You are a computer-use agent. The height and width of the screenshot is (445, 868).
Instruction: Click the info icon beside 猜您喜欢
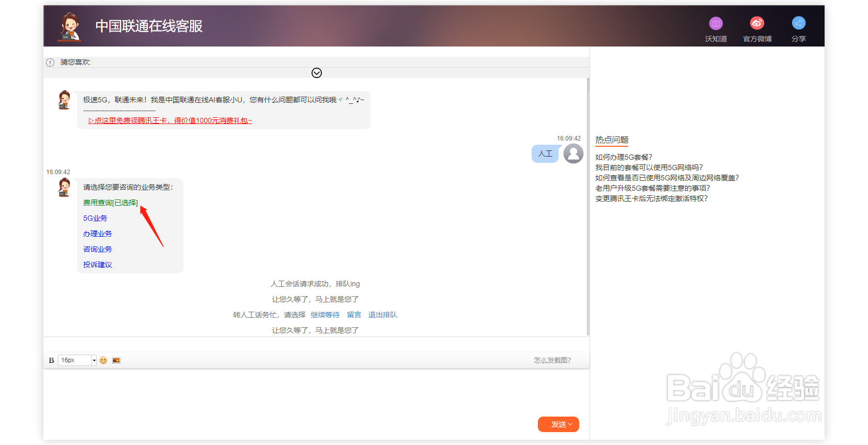50,63
